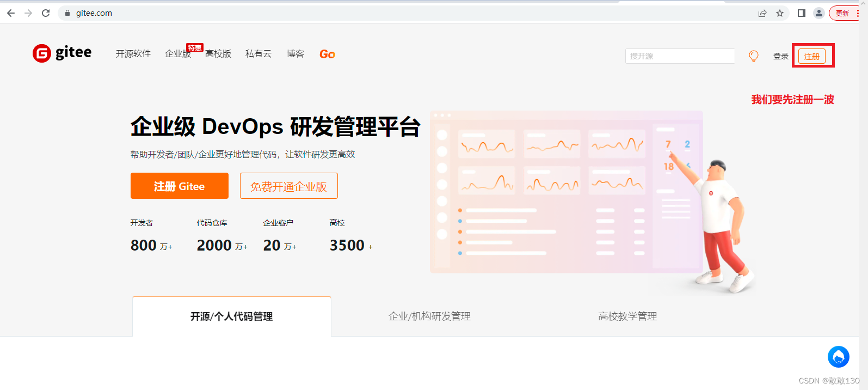Click the orange Go link in the navigation
This screenshot has width=868, height=390.
pos(327,54)
